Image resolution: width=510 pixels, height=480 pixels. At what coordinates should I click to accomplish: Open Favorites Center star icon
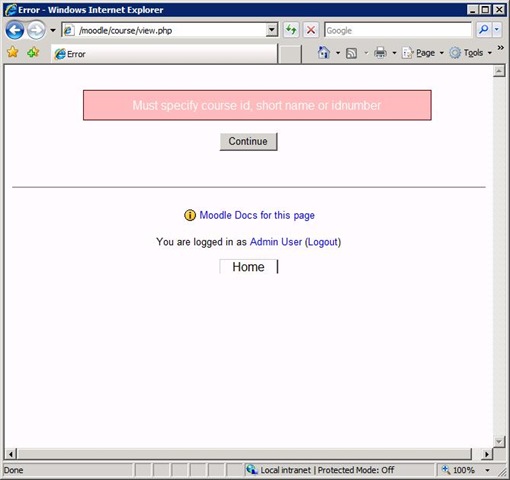pos(13,52)
